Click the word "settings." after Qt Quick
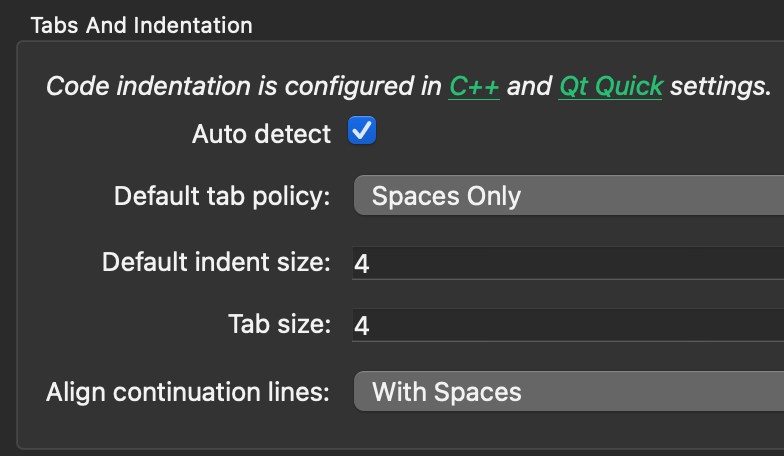This screenshot has width=784, height=456. pyautogui.click(x=720, y=86)
